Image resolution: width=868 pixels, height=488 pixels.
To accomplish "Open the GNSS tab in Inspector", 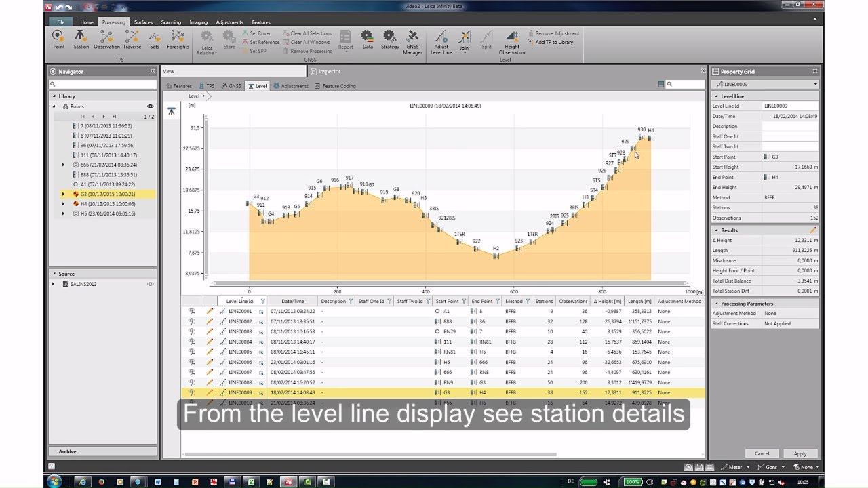I will (x=231, y=86).
